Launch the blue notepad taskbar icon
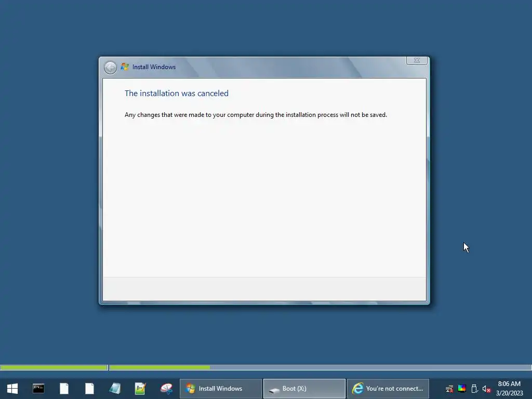 115,389
